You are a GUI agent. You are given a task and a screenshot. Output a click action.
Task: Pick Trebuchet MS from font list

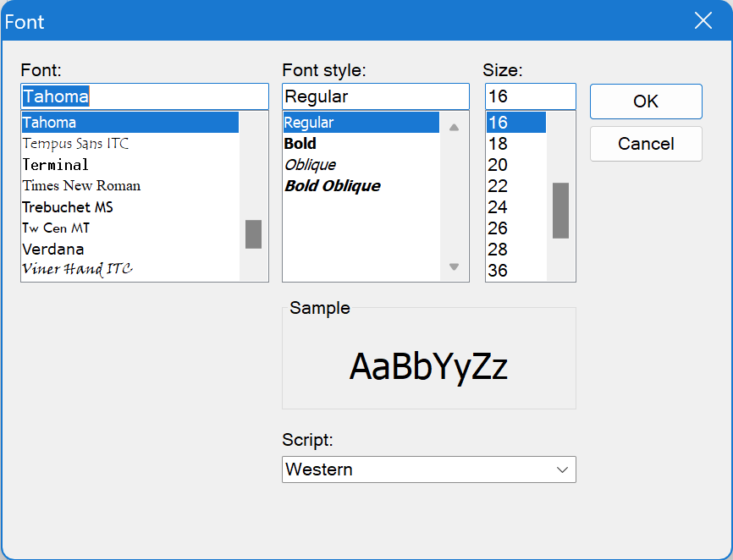68,207
